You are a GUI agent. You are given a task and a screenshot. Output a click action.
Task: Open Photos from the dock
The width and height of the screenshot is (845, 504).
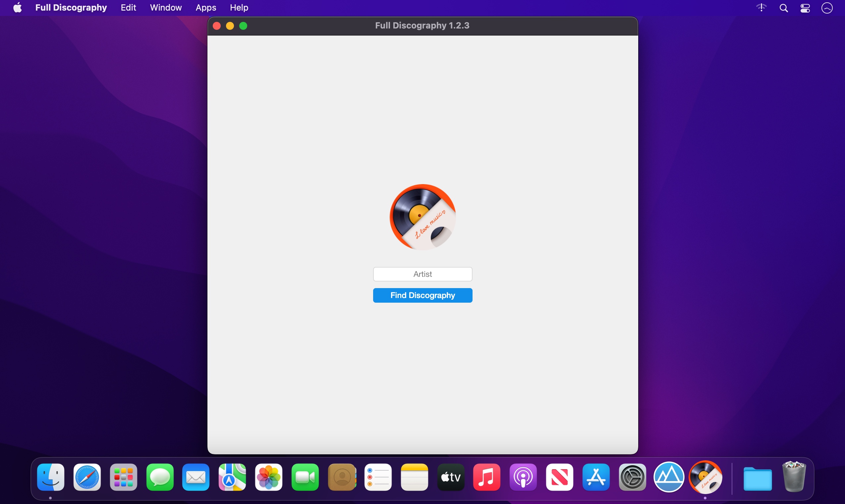point(269,477)
